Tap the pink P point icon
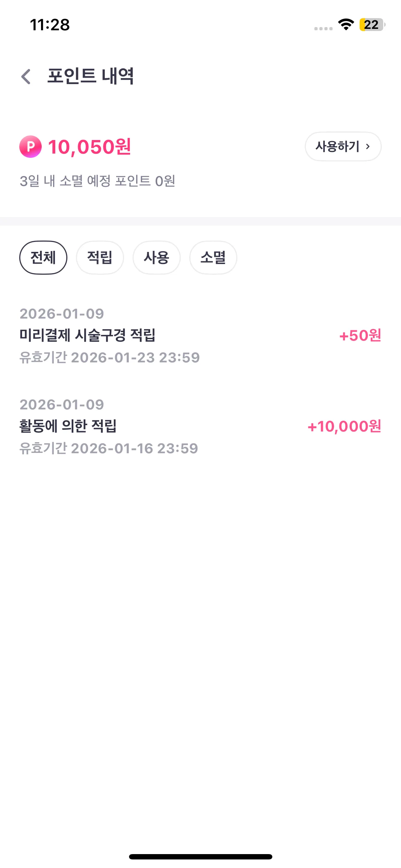 point(30,146)
